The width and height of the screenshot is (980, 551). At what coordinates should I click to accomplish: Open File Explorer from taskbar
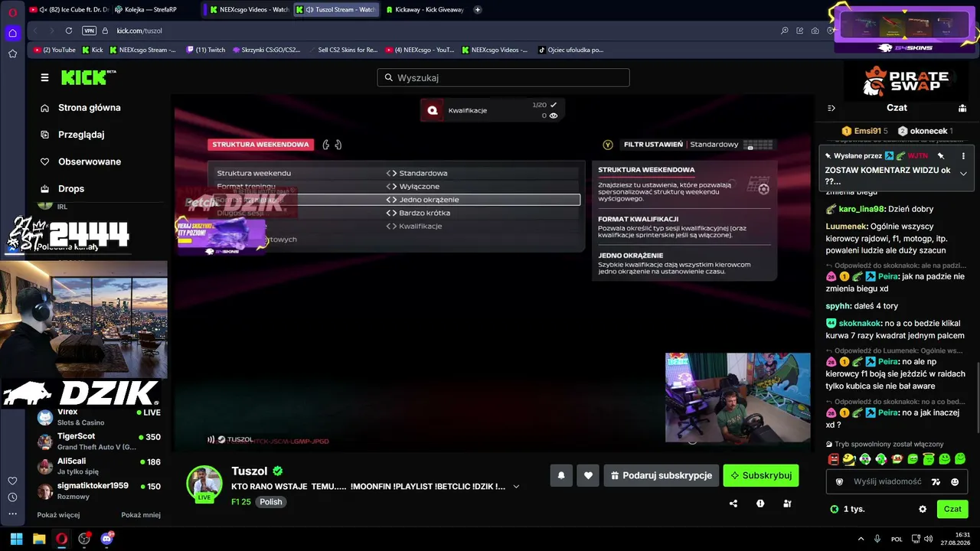(39, 539)
